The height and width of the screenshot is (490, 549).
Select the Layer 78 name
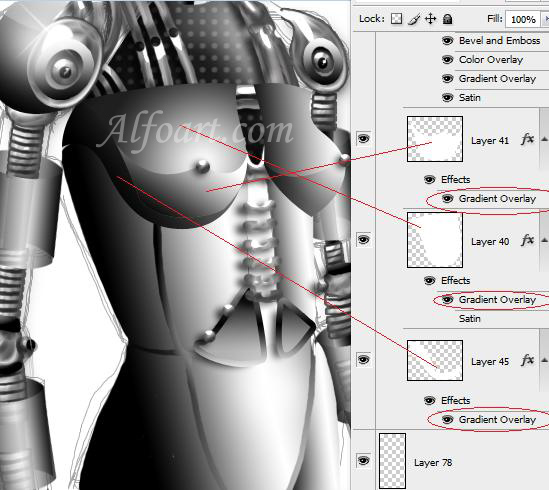click(x=433, y=463)
